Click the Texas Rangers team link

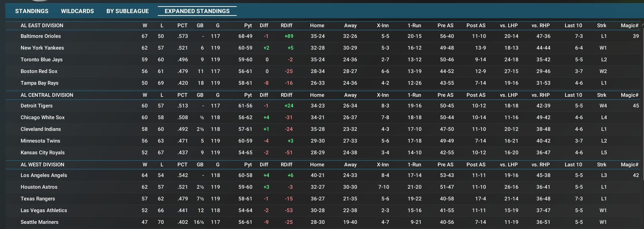pos(38,199)
